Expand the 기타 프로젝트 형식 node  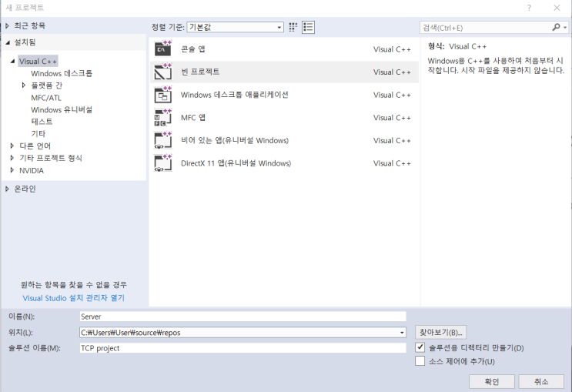(12, 158)
